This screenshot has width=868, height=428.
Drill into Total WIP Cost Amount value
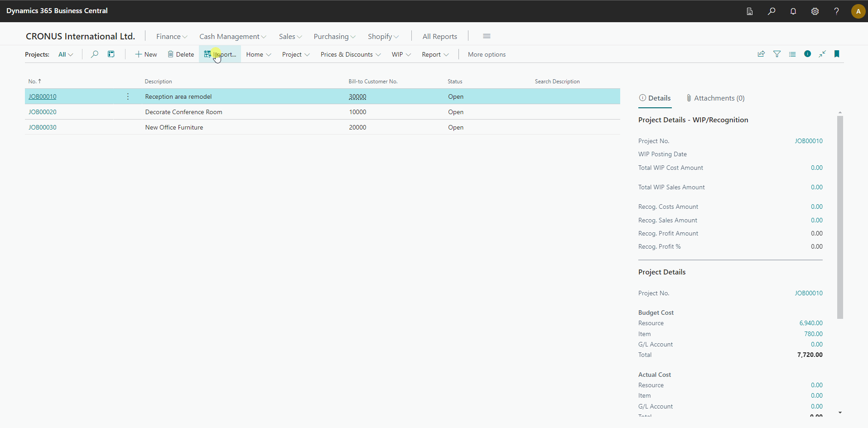tap(816, 168)
